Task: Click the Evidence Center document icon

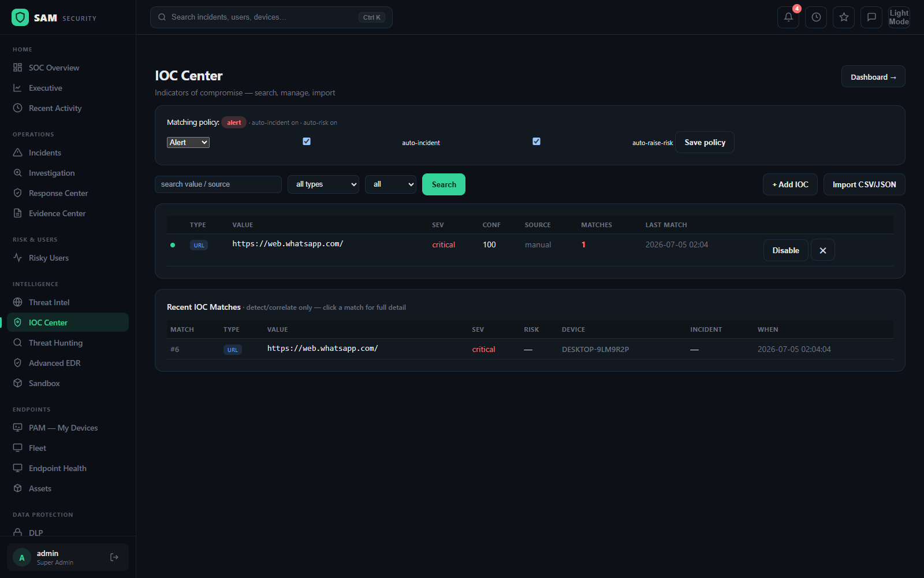Action: 18,213
